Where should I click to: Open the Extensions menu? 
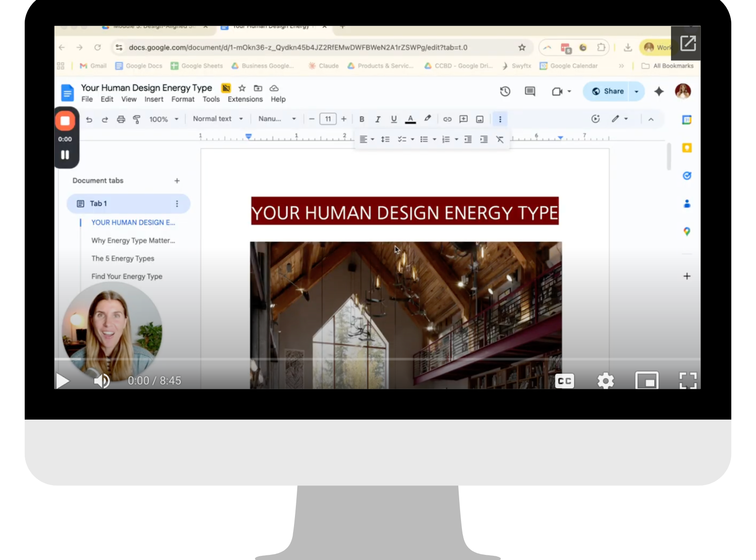pyautogui.click(x=245, y=99)
